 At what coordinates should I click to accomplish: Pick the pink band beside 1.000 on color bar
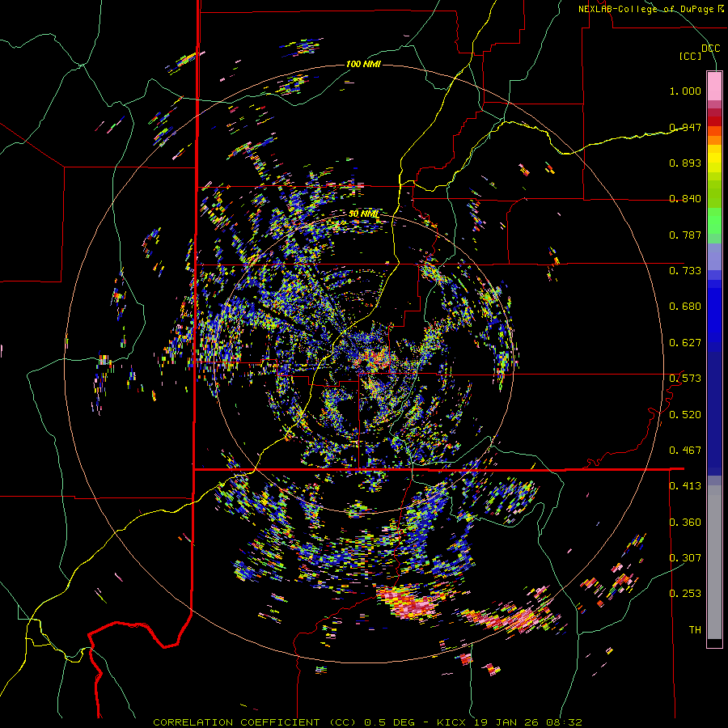coord(714,87)
